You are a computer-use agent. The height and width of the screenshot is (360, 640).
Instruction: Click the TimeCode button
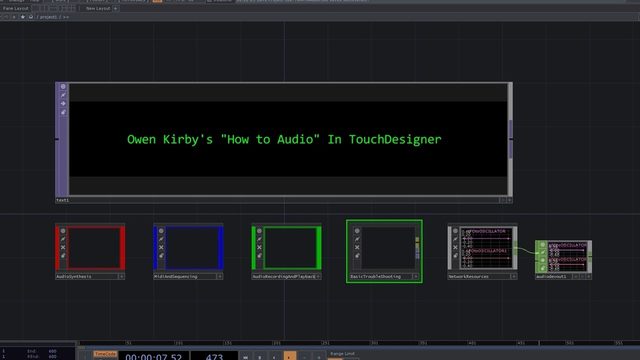pos(105,354)
